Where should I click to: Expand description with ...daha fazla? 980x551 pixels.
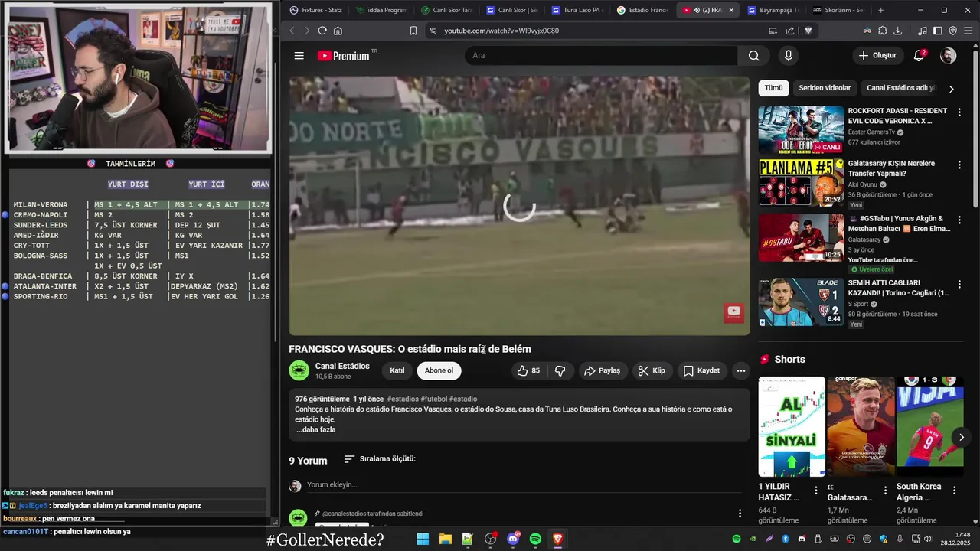pos(316,430)
